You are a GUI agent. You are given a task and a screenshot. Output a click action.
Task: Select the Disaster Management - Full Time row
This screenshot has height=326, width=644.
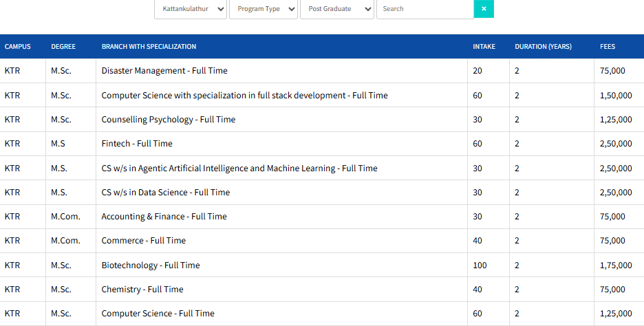(164, 71)
